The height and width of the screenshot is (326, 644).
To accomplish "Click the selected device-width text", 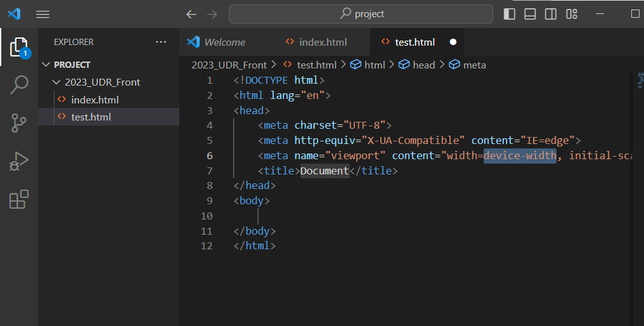I will click(520, 156).
